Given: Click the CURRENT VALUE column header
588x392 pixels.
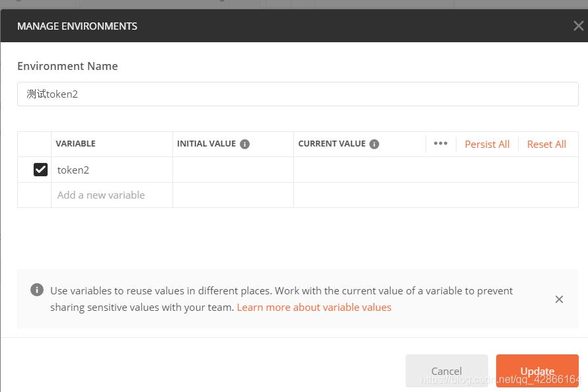Looking at the screenshot, I should pyautogui.click(x=332, y=144).
